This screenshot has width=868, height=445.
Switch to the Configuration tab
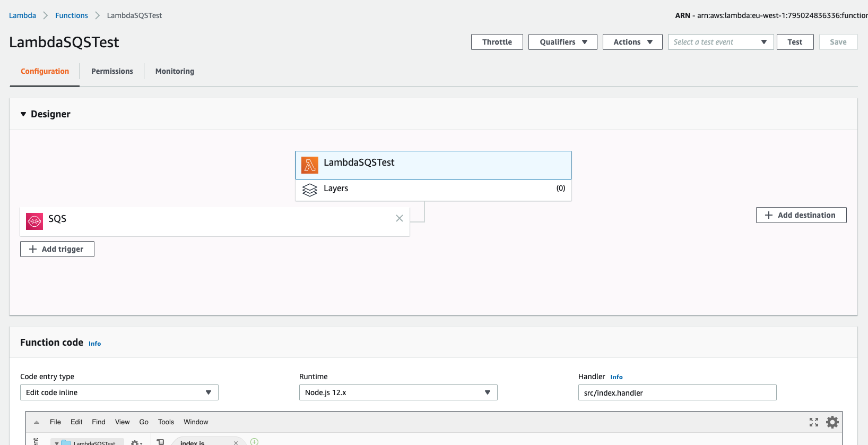point(45,71)
